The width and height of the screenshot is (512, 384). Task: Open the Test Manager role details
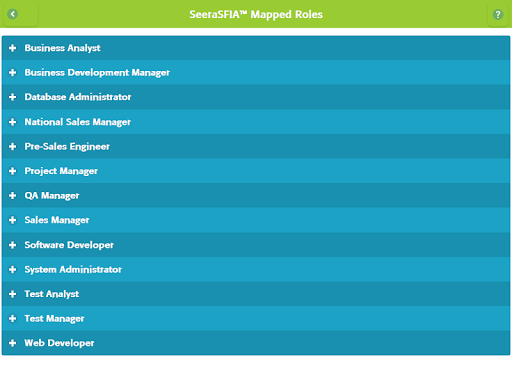[x=256, y=318]
